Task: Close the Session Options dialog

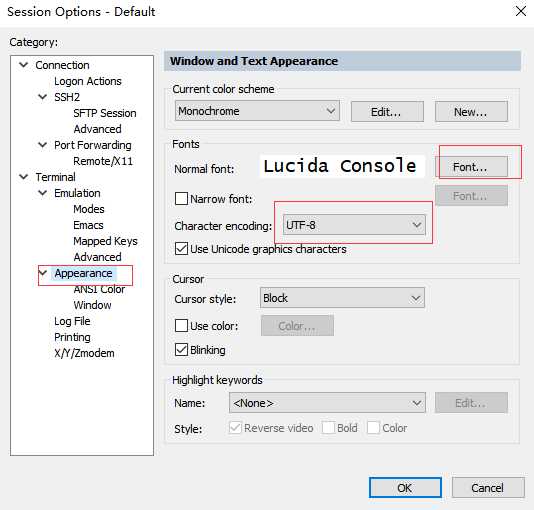Action: point(521,11)
